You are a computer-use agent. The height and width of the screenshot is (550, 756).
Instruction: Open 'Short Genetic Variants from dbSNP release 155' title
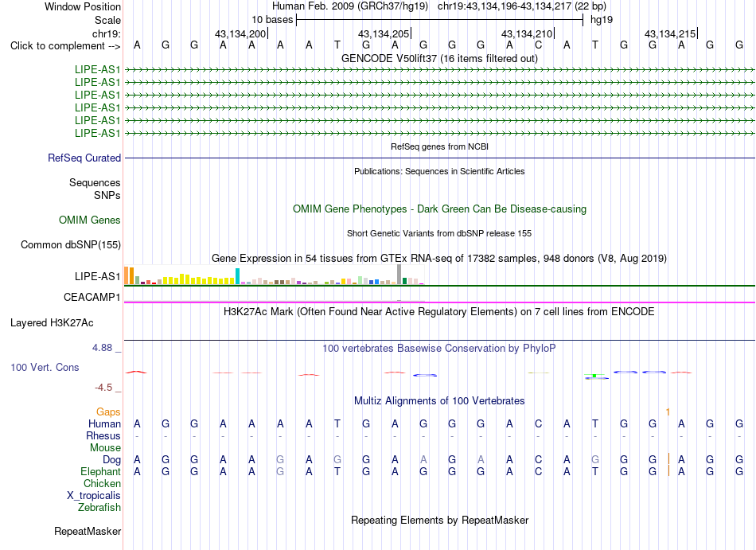(x=439, y=233)
